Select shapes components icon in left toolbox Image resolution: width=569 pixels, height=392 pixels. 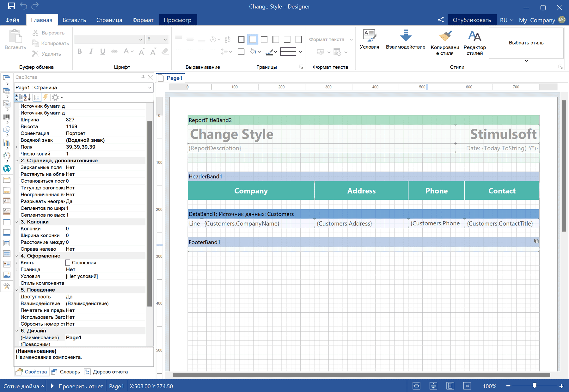[7, 130]
